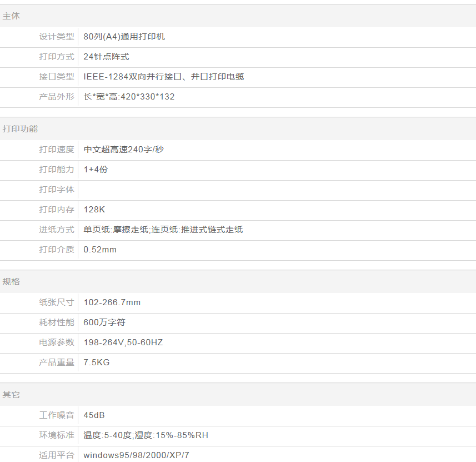Select the IEEE-1284 interface type text
The width and height of the screenshot is (476, 462).
163,77
